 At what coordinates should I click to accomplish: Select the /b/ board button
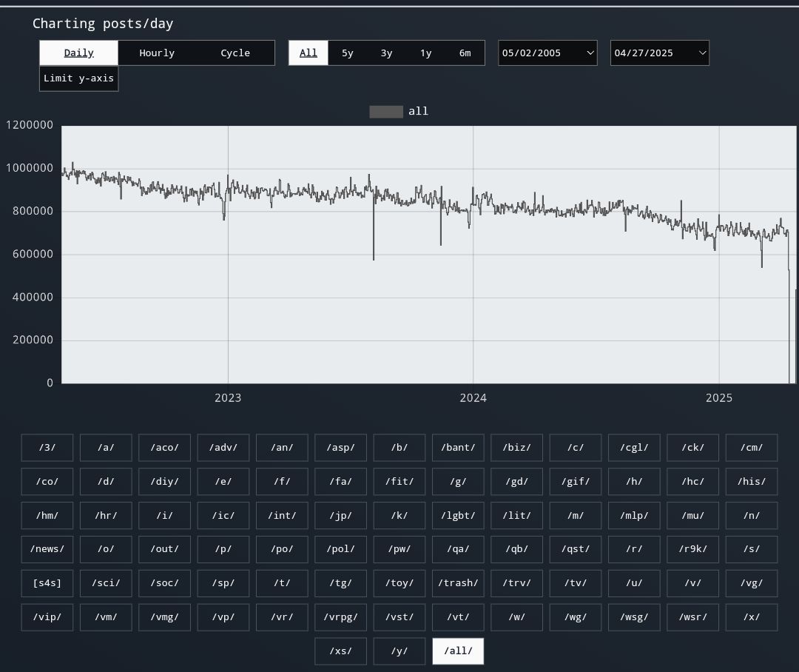point(399,447)
